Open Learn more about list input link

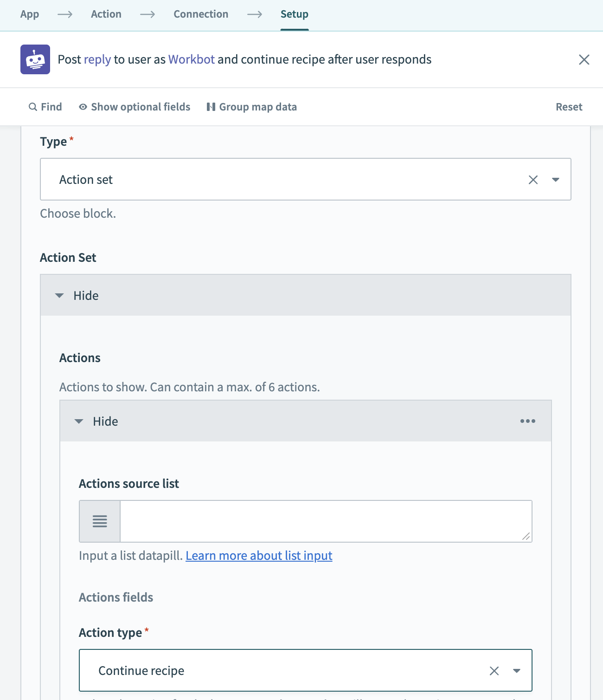pos(259,556)
